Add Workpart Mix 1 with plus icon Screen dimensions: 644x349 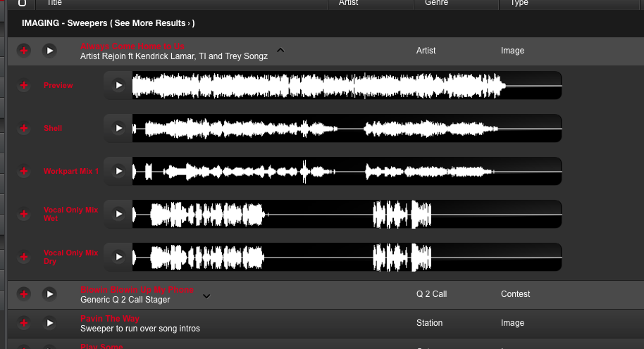(24, 171)
